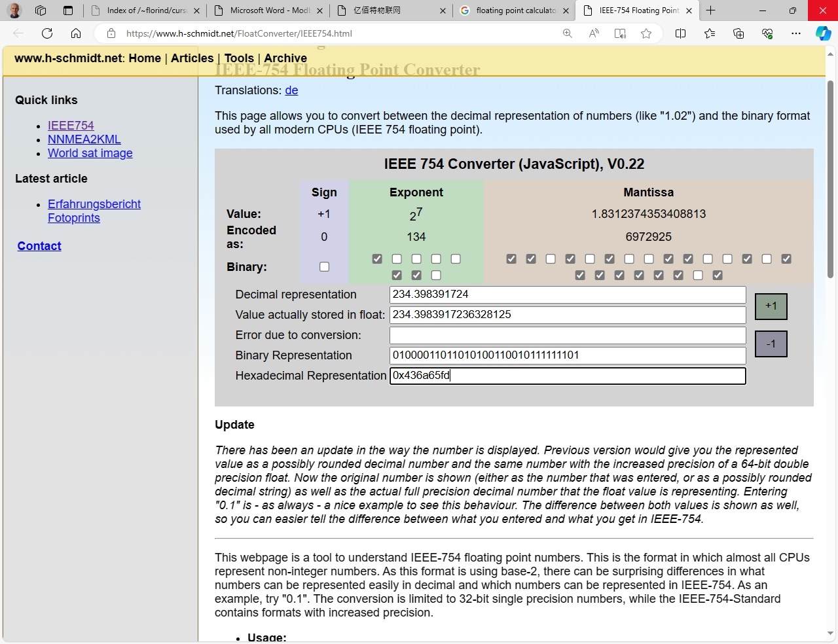Screen dimensions: 838x644
Task: Close the 'Index of /~florind' tab
Action: 197,10
